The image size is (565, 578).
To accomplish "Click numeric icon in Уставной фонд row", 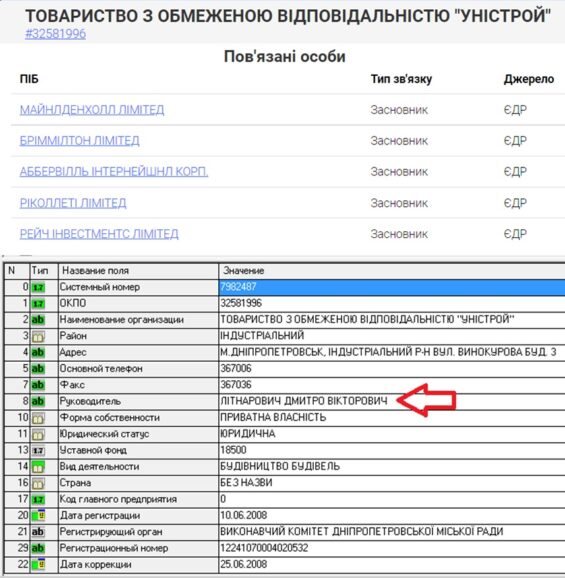I will 38,450.
